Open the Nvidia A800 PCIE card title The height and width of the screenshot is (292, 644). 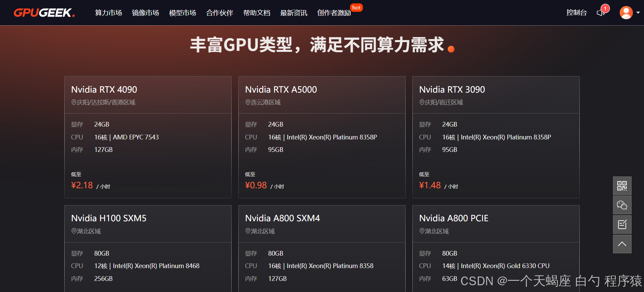[454, 218]
